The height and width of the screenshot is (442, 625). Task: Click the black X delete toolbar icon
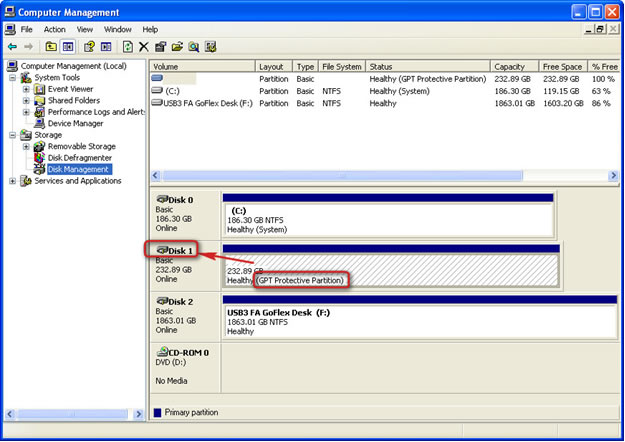coord(144,46)
